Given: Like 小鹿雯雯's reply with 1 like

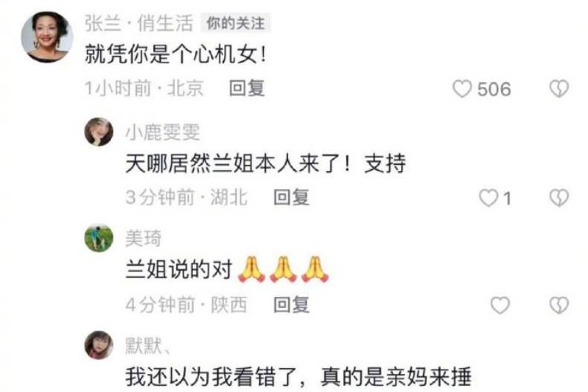Looking at the screenshot, I should pyautogui.click(x=488, y=198).
